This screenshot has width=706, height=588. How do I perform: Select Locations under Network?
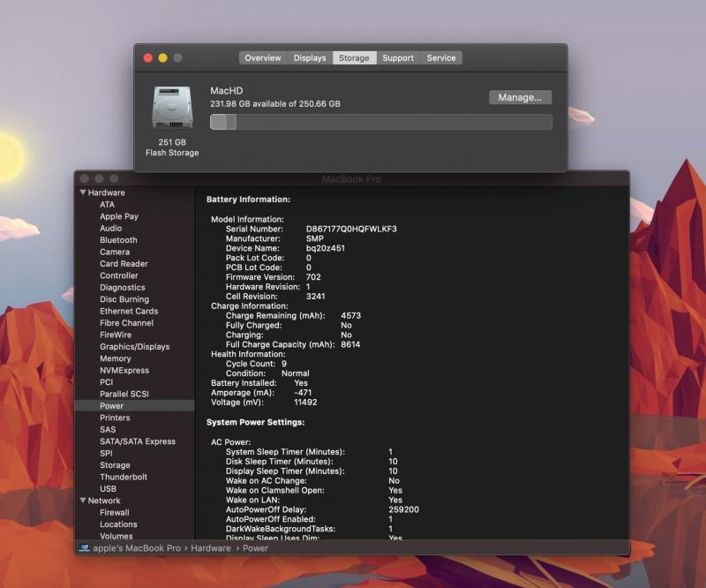click(x=118, y=524)
